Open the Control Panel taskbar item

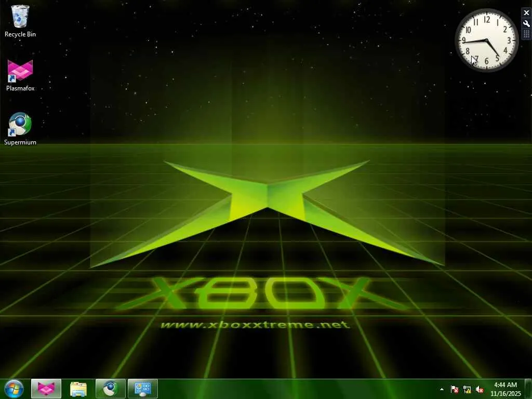pyautogui.click(x=143, y=389)
